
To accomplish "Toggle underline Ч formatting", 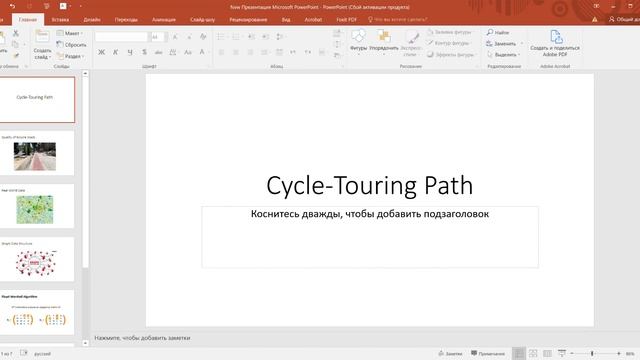I will [x=130, y=52].
